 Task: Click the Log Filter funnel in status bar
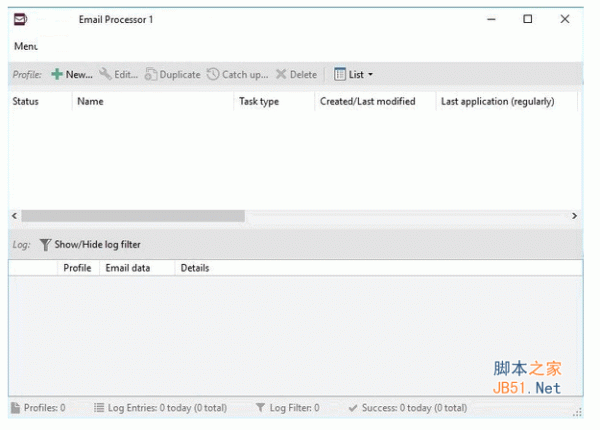click(x=261, y=408)
